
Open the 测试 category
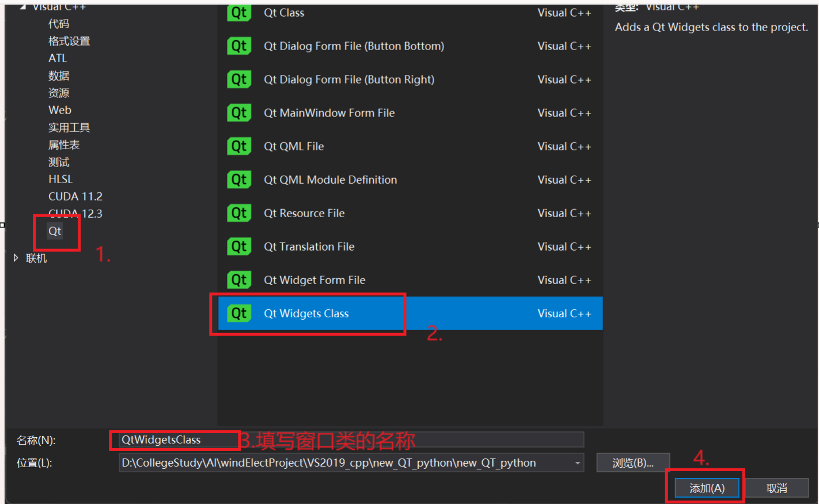coord(59,162)
